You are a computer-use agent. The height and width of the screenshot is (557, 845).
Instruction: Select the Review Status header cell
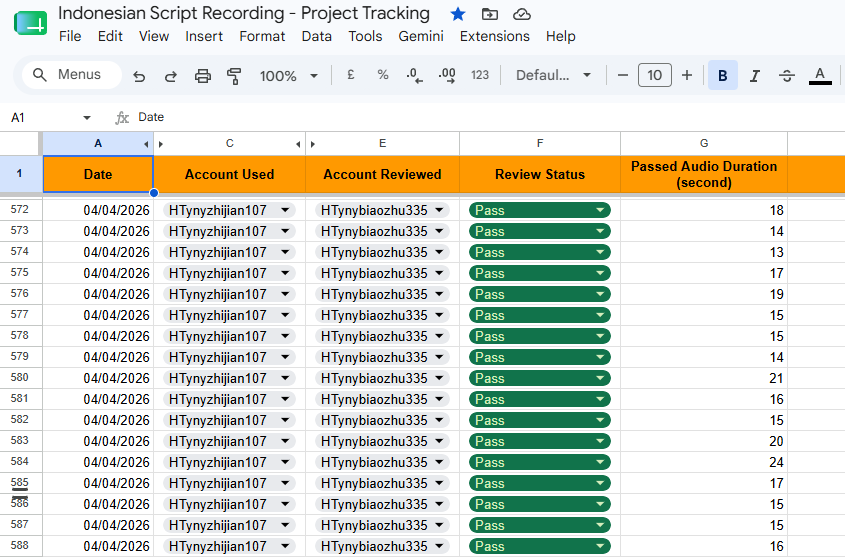[x=540, y=174]
